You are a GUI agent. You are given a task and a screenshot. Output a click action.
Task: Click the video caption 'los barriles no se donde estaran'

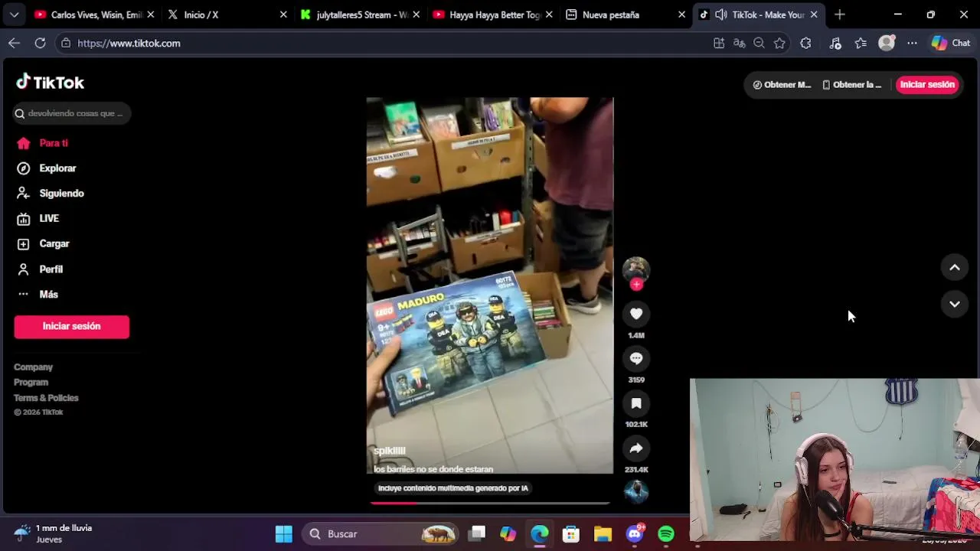[433, 469]
